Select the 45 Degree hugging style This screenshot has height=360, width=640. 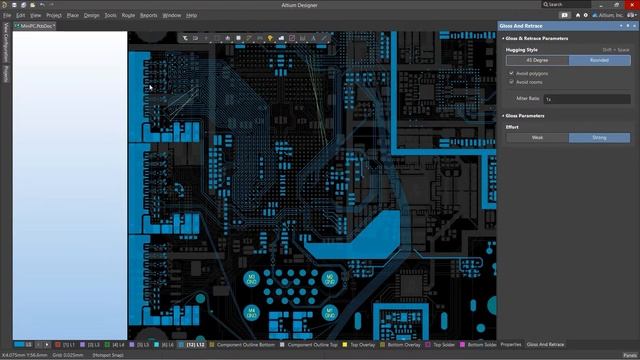point(538,60)
